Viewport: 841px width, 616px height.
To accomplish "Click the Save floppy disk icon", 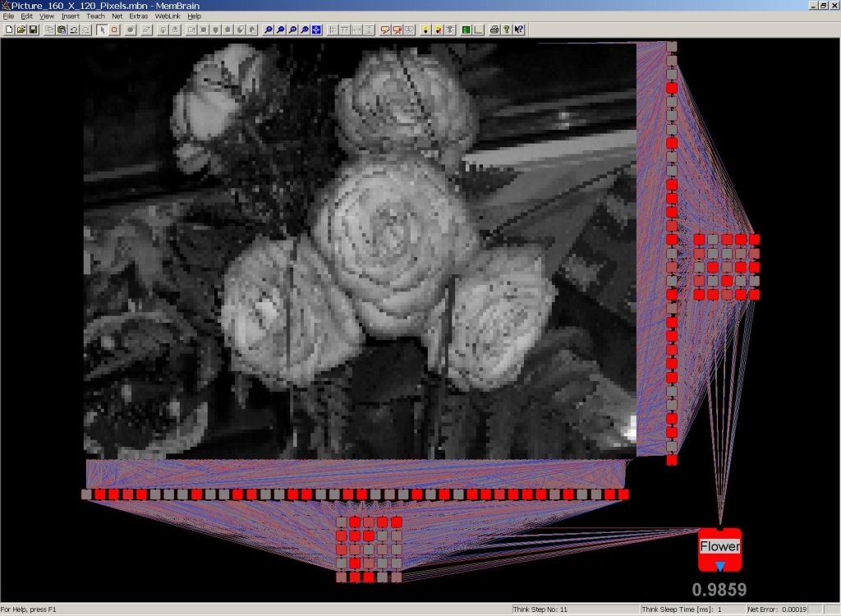I will (34, 30).
